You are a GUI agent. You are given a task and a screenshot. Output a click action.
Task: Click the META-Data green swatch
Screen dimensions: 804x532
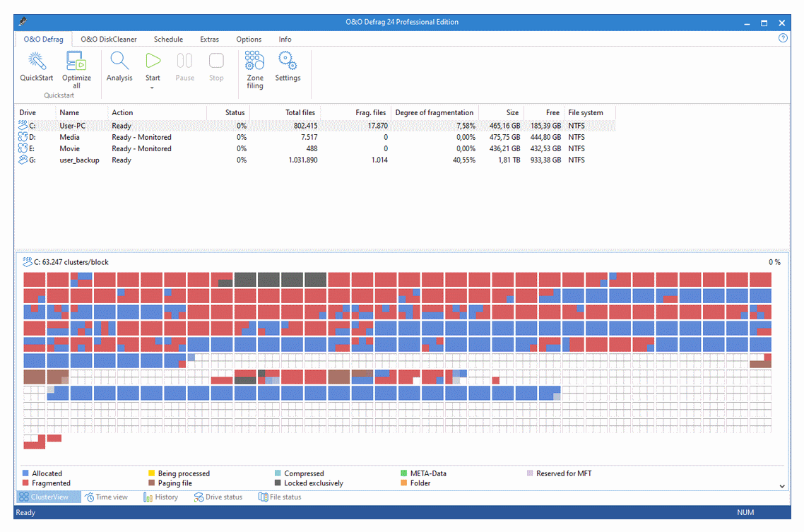(x=403, y=473)
